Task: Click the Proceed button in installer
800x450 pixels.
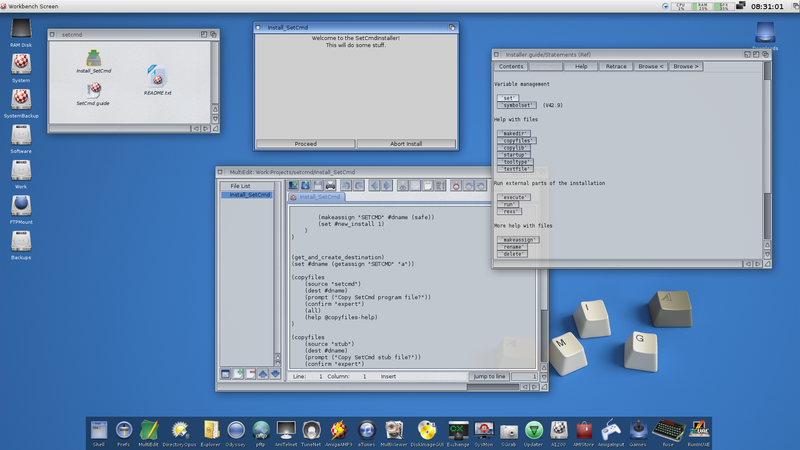Action: 305,144
